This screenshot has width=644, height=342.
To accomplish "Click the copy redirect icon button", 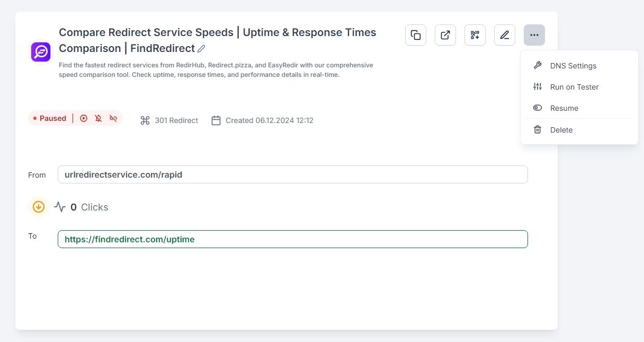I will click(416, 36).
